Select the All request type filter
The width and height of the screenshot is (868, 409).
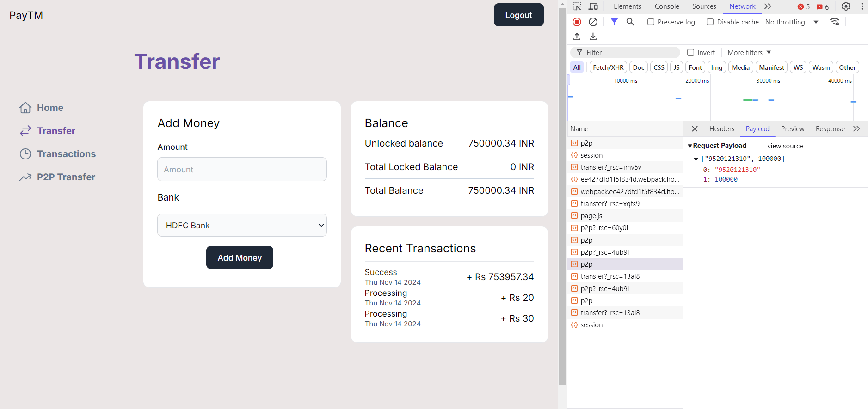click(x=577, y=67)
